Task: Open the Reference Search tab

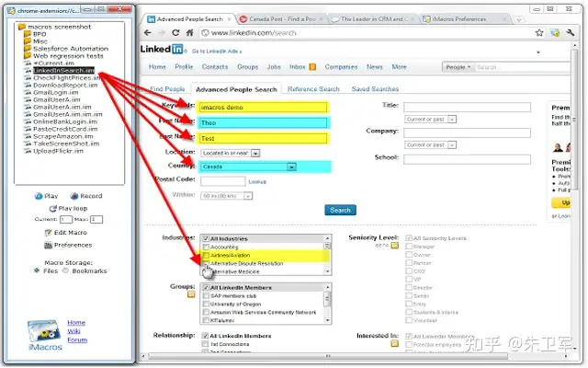Action: point(313,89)
